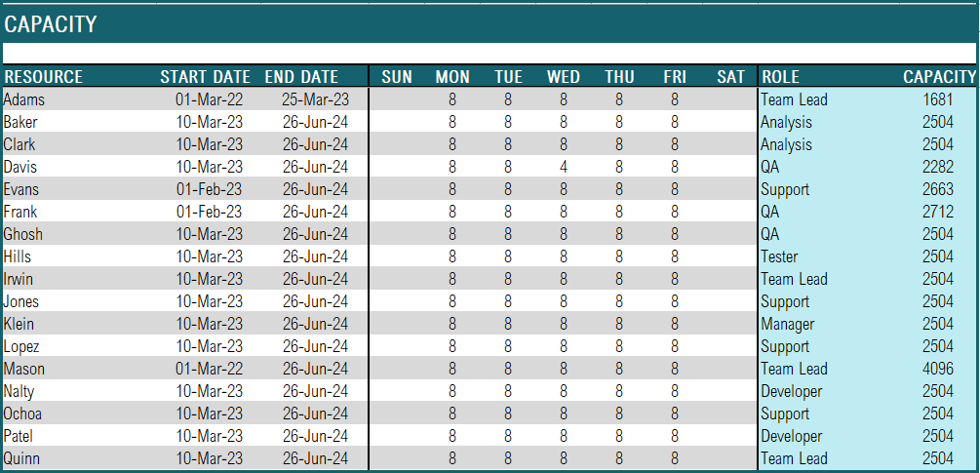Select Nalty's Developer role cell
Image resolution: width=980 pixels, height=473 pixels.
[x=791, y=391]
